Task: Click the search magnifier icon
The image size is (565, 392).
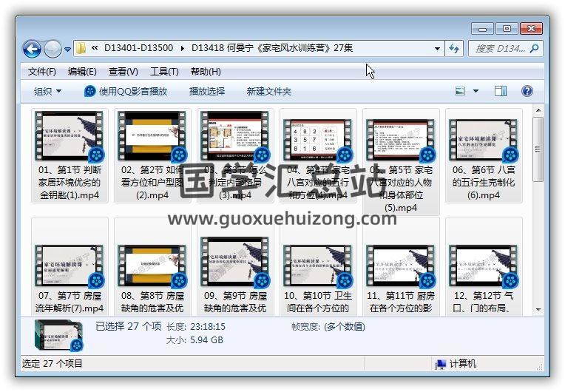Action: [x=535, y=48]
